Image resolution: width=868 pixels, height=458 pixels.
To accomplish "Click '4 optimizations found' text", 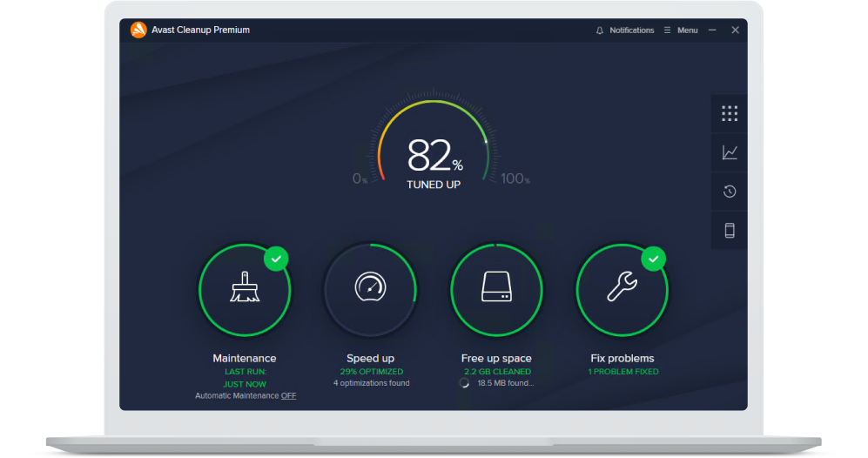I will (372, 383).
